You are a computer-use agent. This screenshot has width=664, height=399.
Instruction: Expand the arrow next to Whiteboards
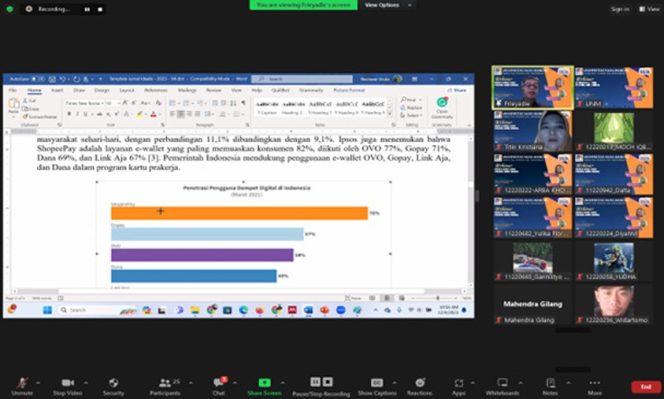pos(520,383)
